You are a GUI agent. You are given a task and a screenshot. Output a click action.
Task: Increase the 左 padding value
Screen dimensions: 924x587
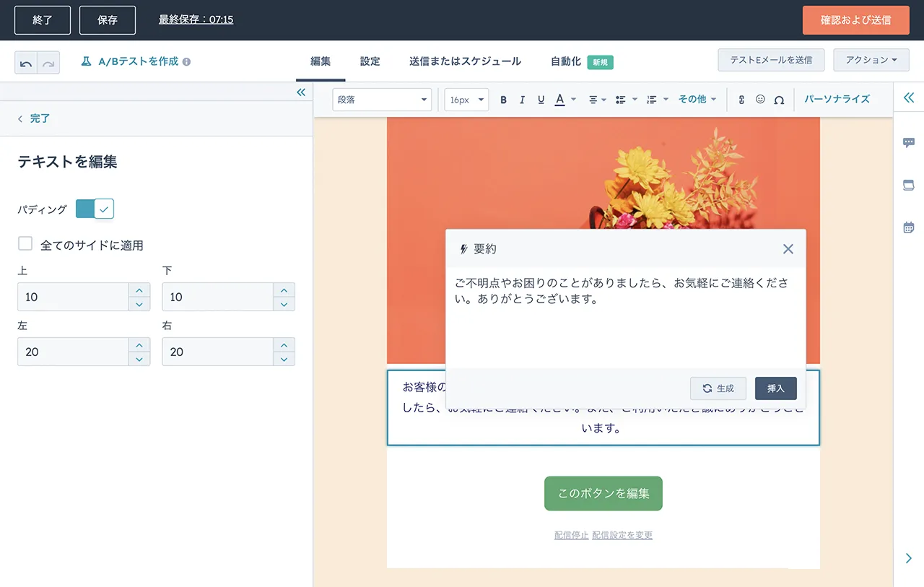coord(139,345)
